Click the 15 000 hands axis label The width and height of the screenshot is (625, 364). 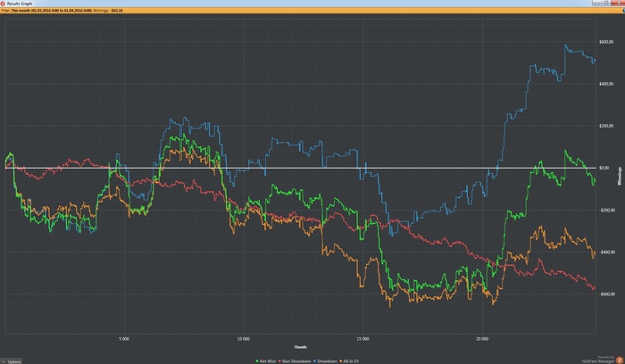(x=362, y=339)
